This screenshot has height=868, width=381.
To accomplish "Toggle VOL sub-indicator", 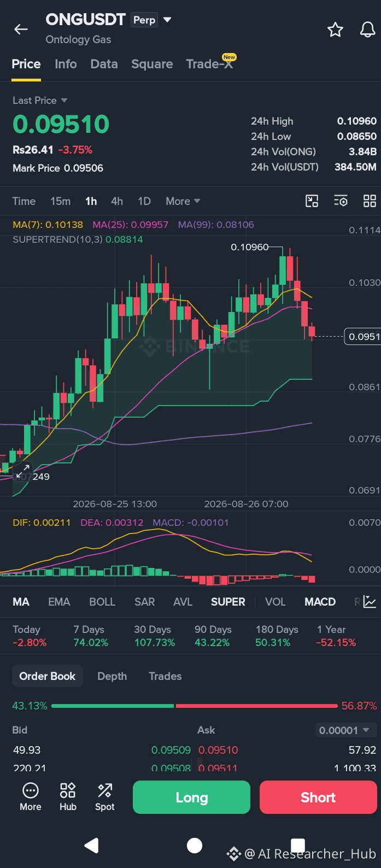I will coord(275,602).
